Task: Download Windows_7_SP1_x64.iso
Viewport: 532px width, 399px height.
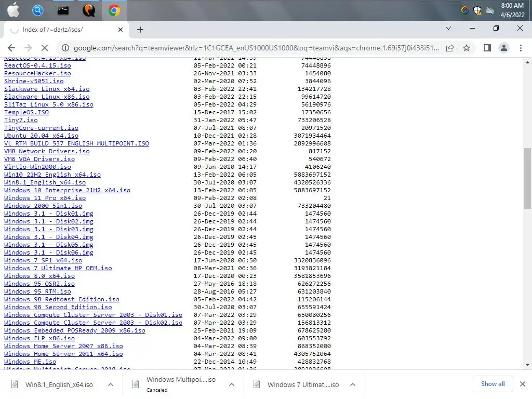Action: [x=43, y=261]
